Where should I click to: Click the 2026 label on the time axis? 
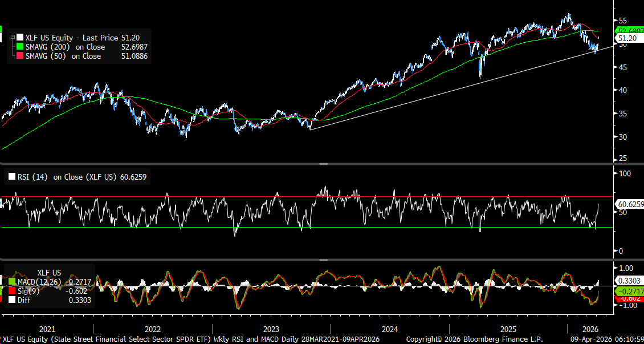[x=590, y=329]
